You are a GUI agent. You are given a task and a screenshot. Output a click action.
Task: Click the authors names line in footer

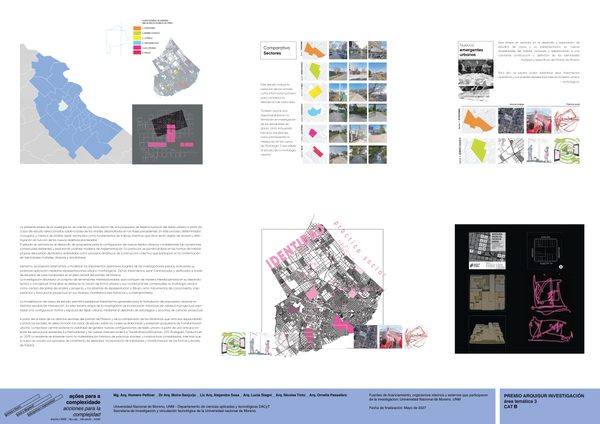point(230,395)
